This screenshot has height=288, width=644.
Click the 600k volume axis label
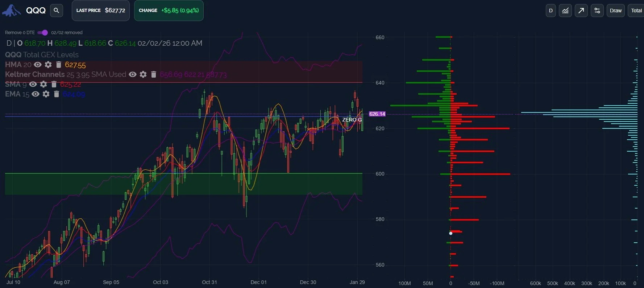tap(535, 283)
